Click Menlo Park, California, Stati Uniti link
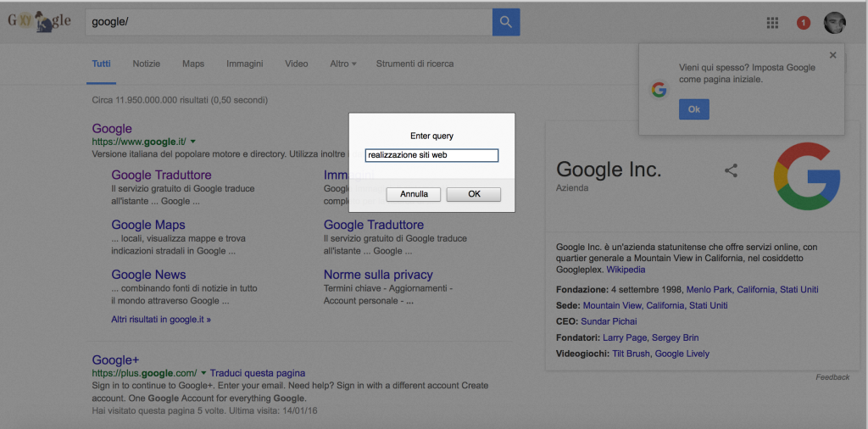 click(x=753, y=289)
